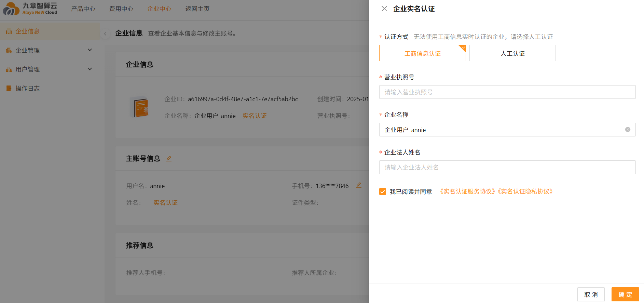644x303 pixels.
Task: Click the enterprise avatar book icon
Action: point(140,107)
